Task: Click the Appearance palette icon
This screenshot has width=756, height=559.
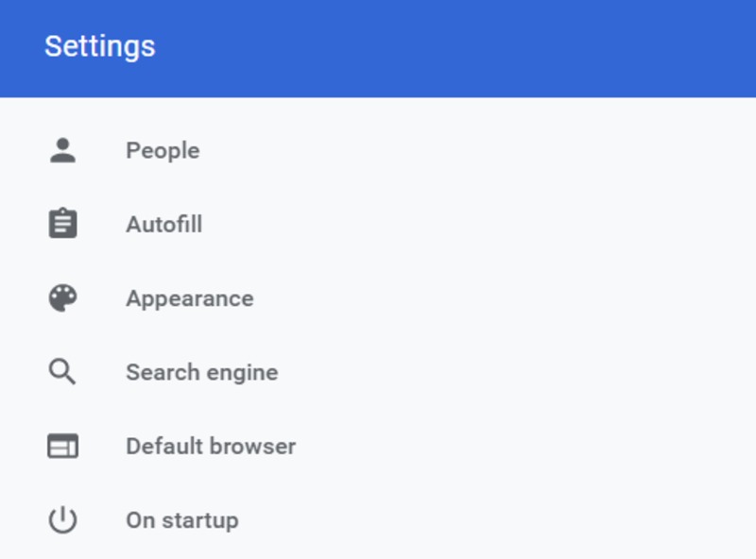Action: 62,297
